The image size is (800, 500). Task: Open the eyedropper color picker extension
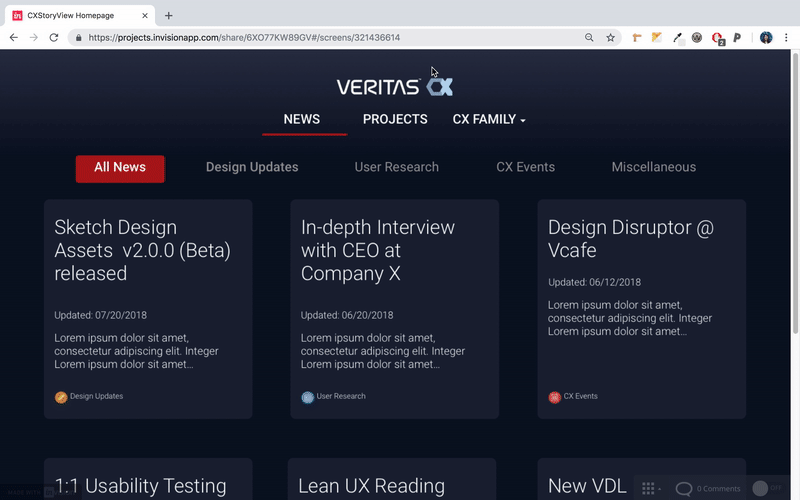click(677, 37)
